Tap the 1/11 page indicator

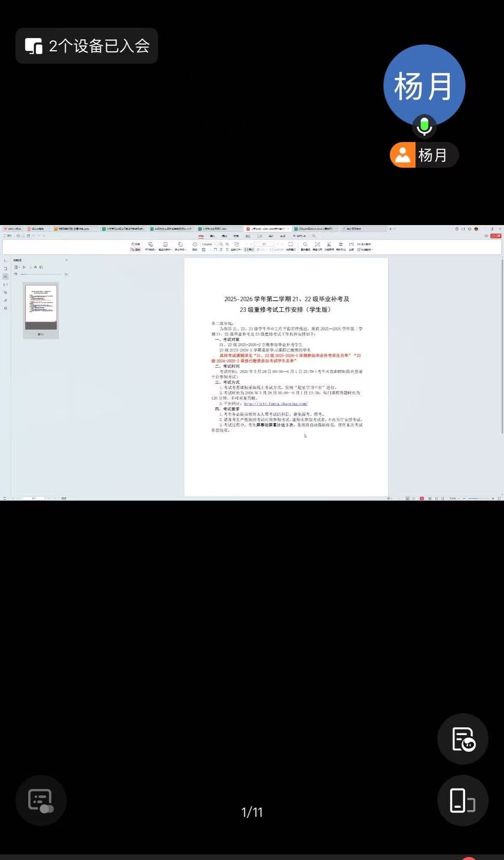252,812
